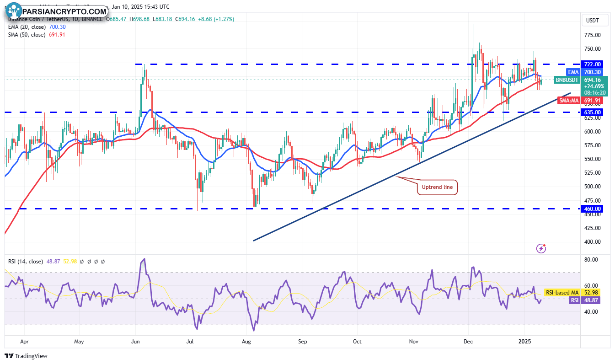Viewport: 615px width, 364px height.
Task: Click the RSI value 48.87 in legend
Action: (52, 262)
